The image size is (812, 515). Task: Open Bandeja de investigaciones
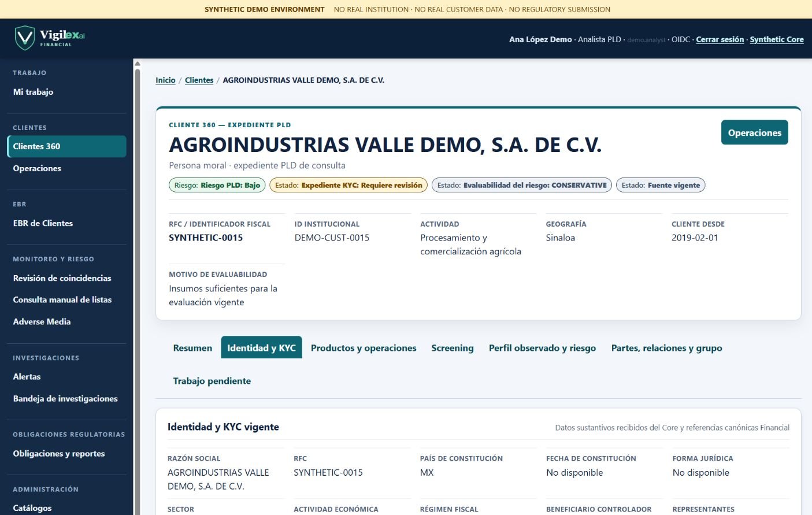tap(66, 398)
